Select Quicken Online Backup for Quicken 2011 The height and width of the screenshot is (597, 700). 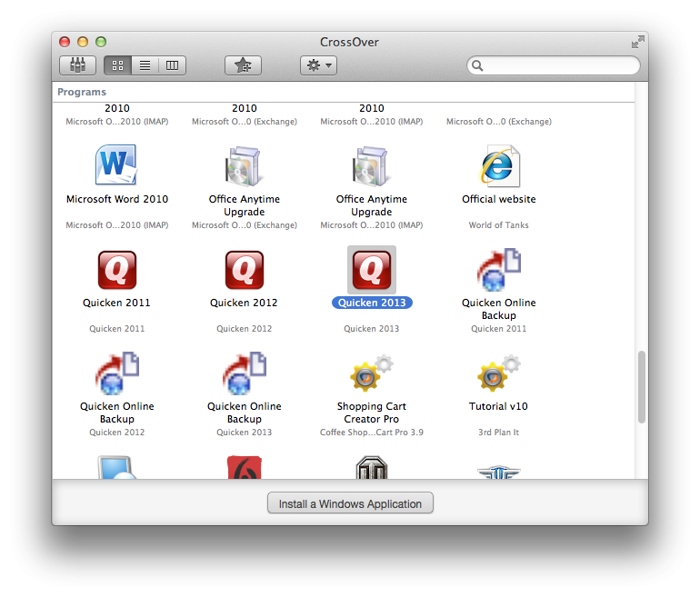tap(499, 269)
